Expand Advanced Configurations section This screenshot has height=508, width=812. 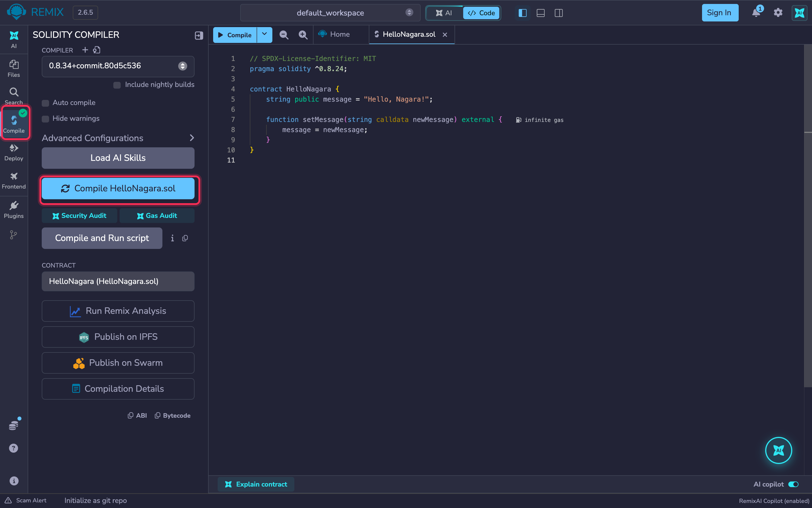tap(118, 138)
